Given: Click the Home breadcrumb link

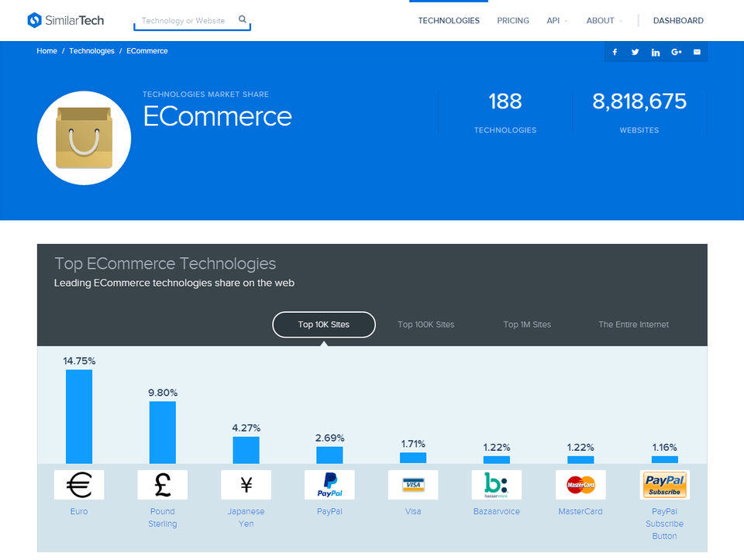Looking at the screenshot, I should coord(47,51).
